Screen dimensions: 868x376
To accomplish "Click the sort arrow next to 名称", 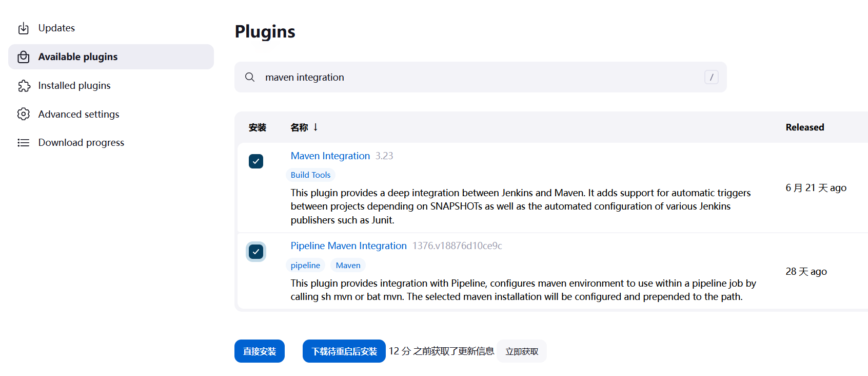I will [315, 127].
